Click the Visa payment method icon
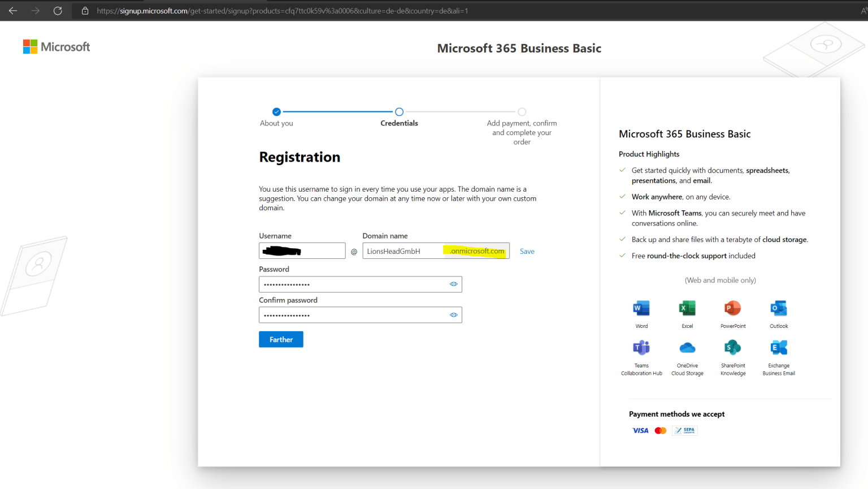Screen dimensions: 868x489 pos(640,430)
